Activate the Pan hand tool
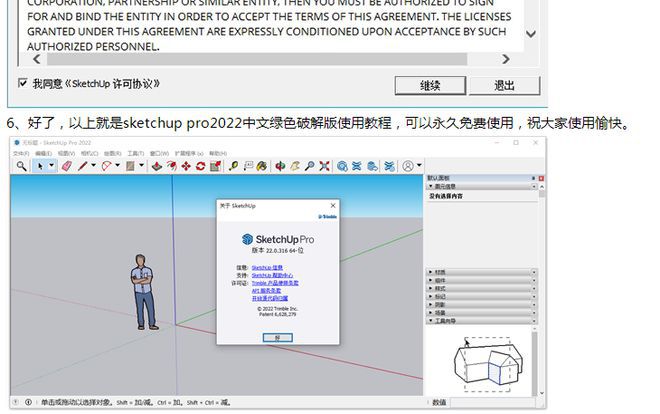Screen dimensions: 660x414 pos(295,166)
